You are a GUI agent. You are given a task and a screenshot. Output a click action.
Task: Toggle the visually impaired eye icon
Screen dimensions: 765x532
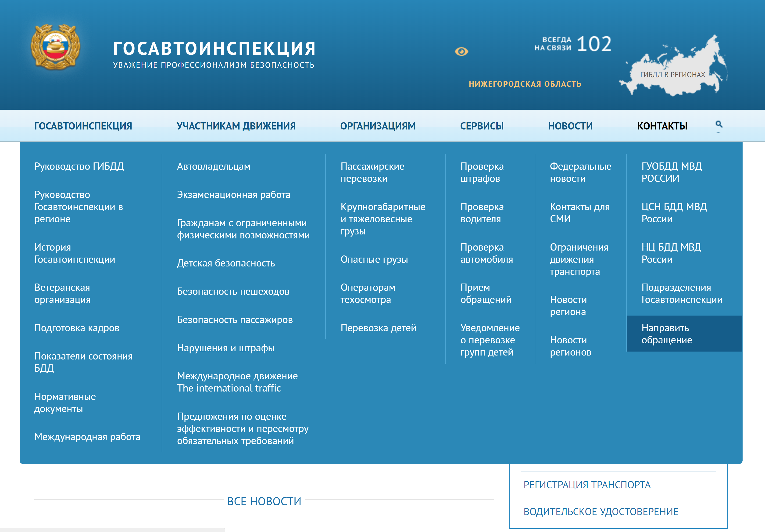(461, 51)
